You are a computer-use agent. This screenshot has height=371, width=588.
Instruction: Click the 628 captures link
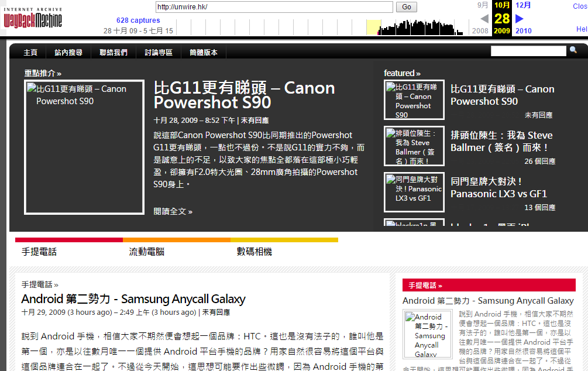pyautogui.click(x=138, y=20)
